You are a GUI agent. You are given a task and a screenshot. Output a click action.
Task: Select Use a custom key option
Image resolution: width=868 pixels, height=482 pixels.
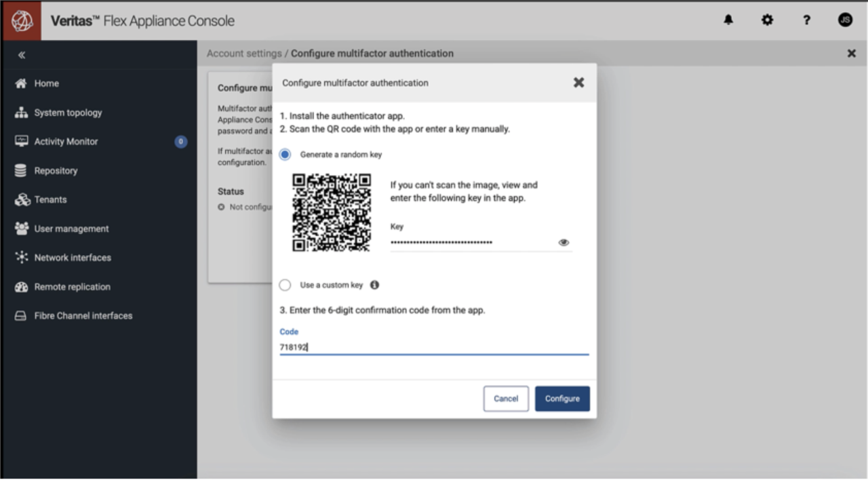285,285
